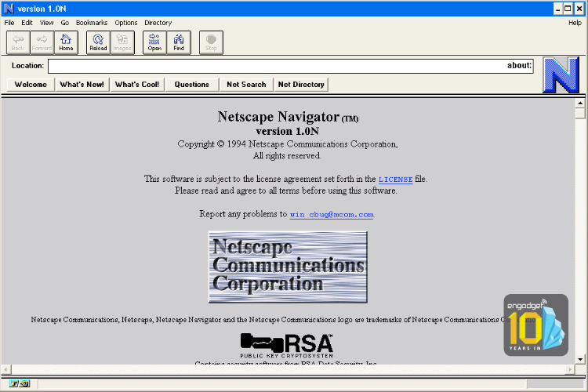
Task: Click the What's Cool! button
Action: tap(137, 85)
